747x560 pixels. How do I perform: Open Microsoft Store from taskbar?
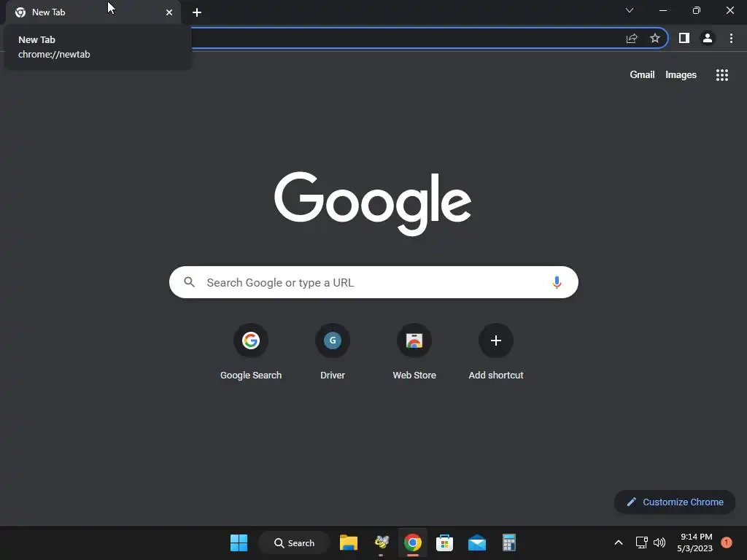[444, 542]
